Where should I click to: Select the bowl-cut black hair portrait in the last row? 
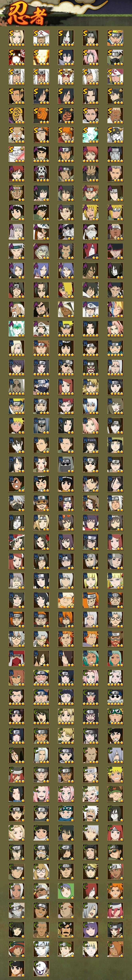click(x=16, y=969)
